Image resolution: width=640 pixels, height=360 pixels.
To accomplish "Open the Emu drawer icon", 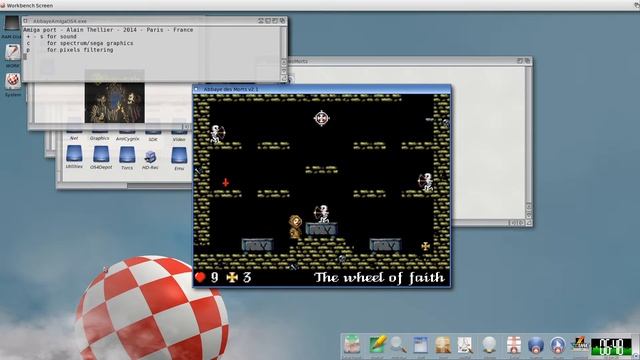I will click(179, 156).
